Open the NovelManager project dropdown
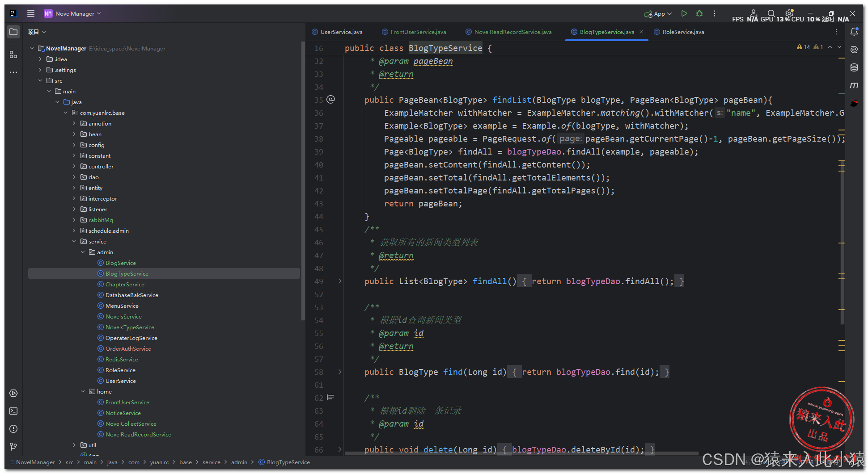The width and height of the screenshot is (868, 474). [x=72, y=13]
